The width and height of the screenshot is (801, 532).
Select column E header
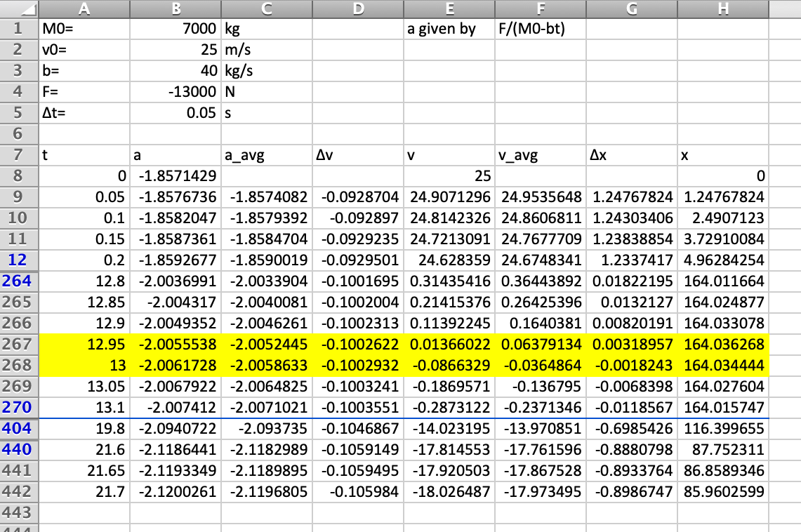click(449, 9)
